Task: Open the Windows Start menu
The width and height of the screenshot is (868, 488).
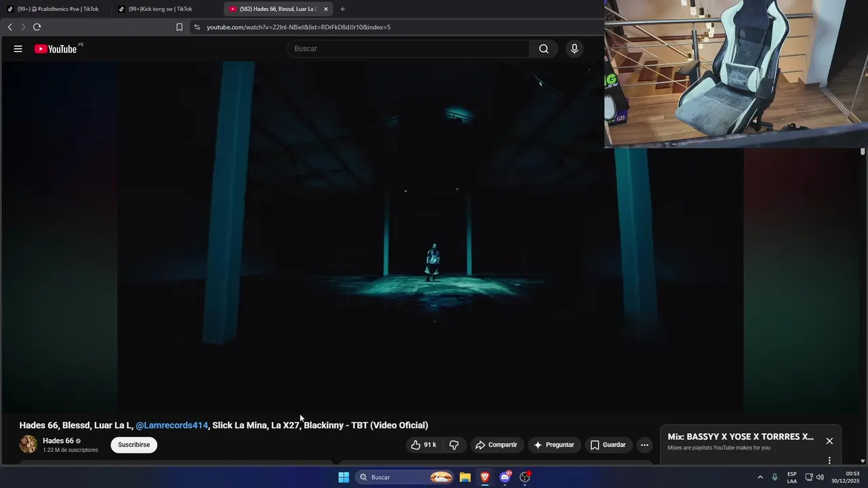Action: 344,477
